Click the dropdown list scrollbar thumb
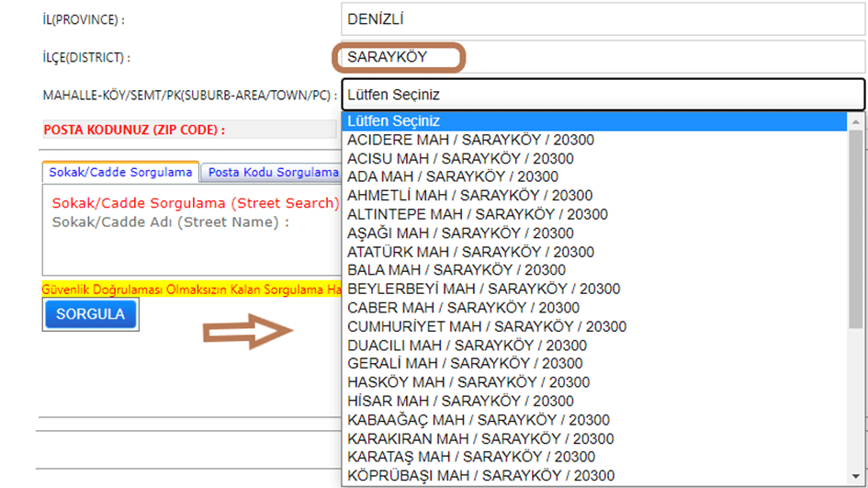Viewport: 868px width, 488px height. (857, 230)
